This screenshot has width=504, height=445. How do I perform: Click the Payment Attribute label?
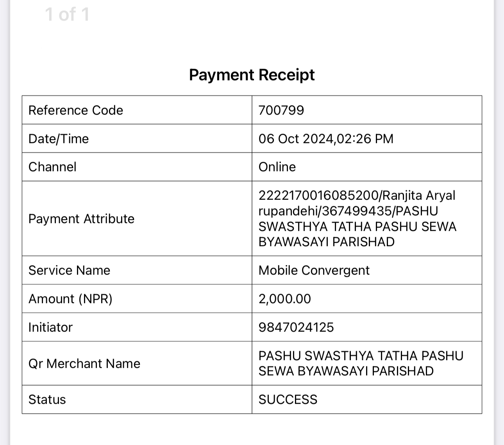coord(81,219)
